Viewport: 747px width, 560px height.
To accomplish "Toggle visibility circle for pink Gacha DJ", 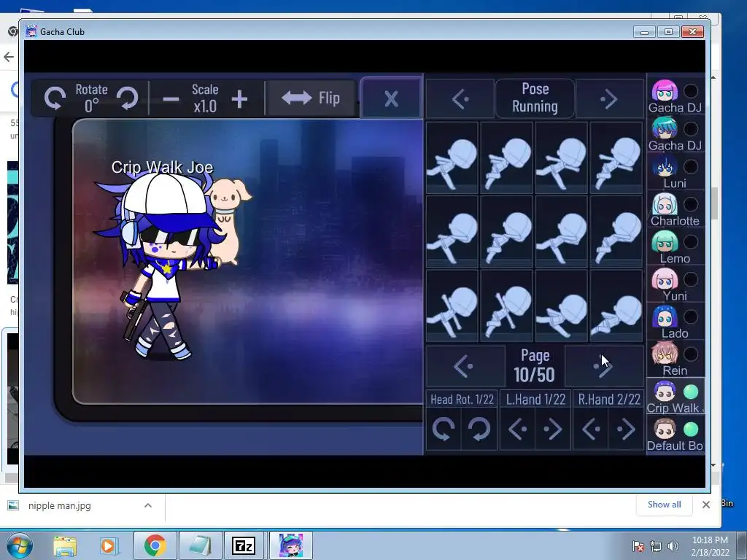I will (691, 91).
